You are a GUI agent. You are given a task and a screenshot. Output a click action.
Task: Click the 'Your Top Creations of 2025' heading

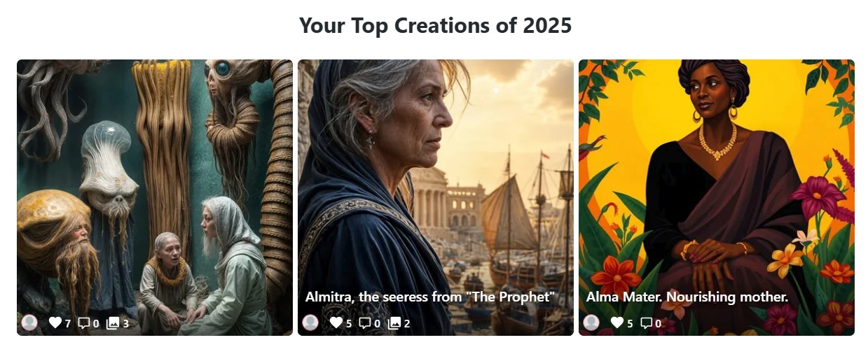click(435, 26)
